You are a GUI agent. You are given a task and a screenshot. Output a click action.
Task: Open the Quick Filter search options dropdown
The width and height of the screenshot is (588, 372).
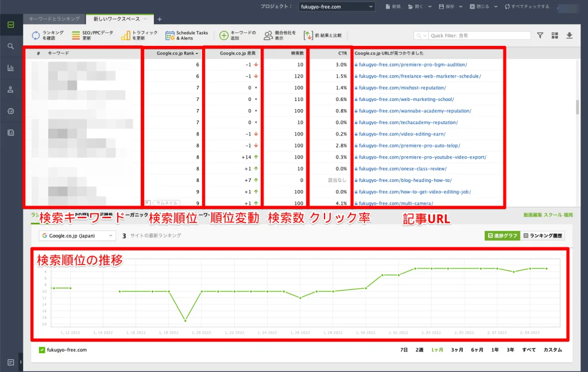[x=421, y=36]
